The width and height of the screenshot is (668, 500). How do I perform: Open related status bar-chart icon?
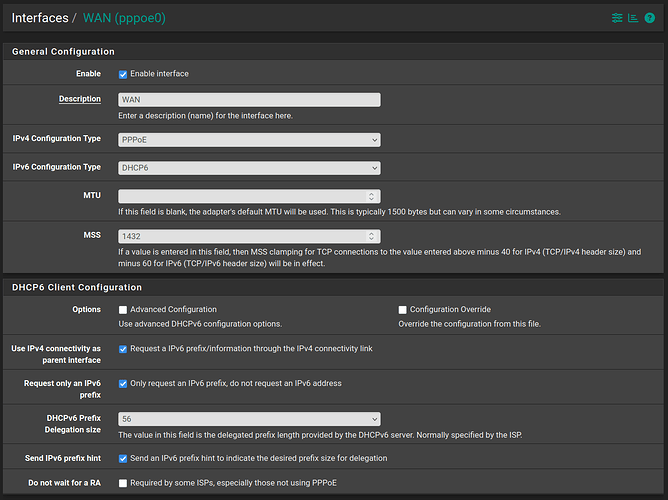[x=633, y=18]
